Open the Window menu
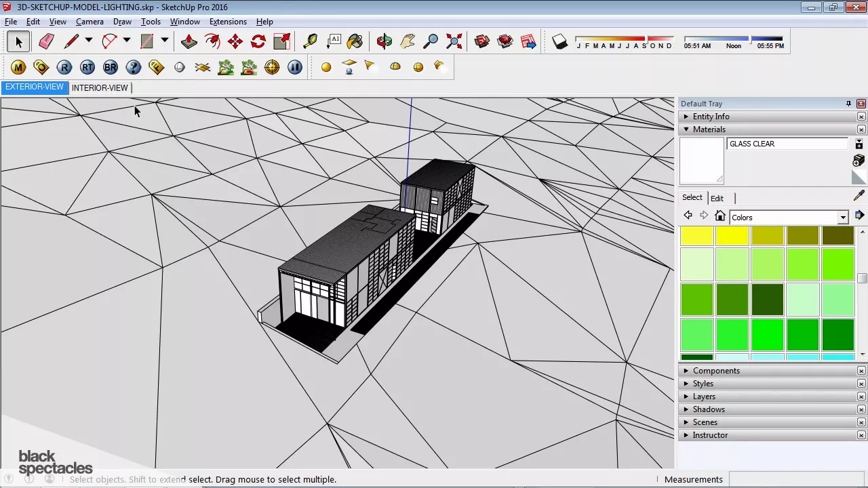The height and width of the screenshot is (488, 868). coord(184,22)
